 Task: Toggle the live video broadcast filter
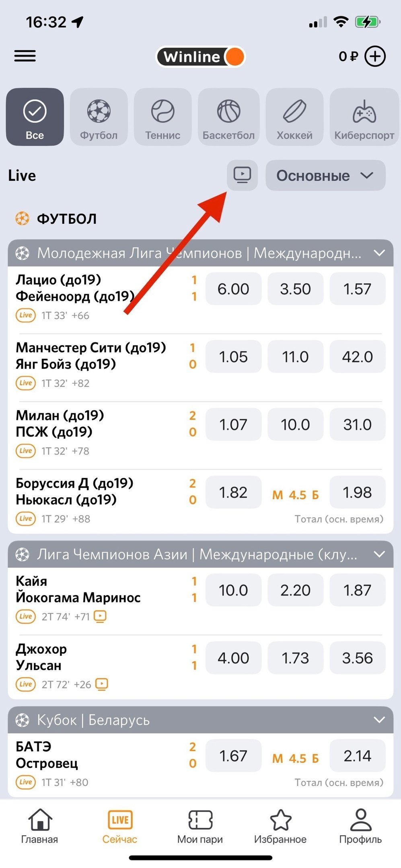(x=242, y=175)
